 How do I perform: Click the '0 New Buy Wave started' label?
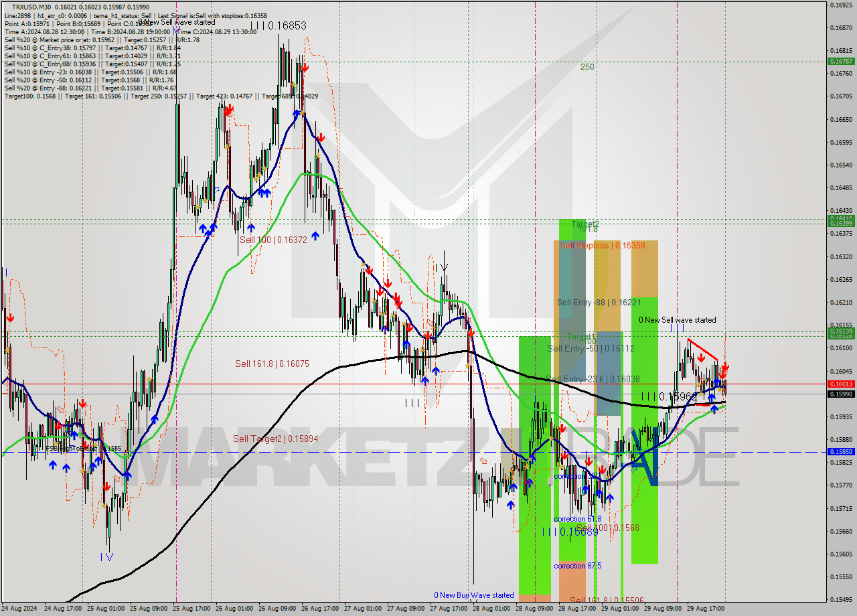[474, 595]
